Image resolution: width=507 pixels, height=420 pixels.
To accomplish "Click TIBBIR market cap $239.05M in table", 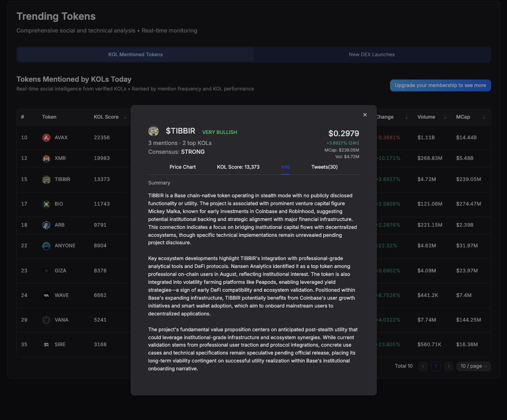I will [468, 179].
